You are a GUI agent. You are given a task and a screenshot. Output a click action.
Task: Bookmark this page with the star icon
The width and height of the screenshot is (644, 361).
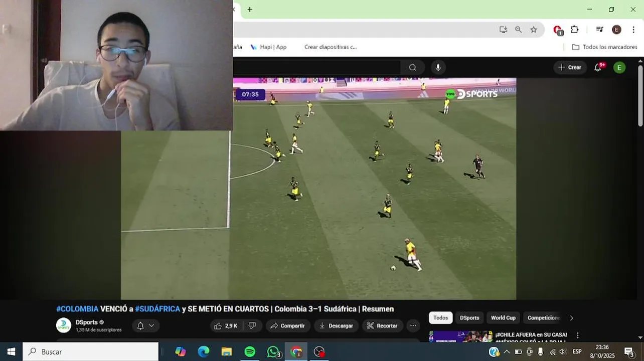coord(534,30)
